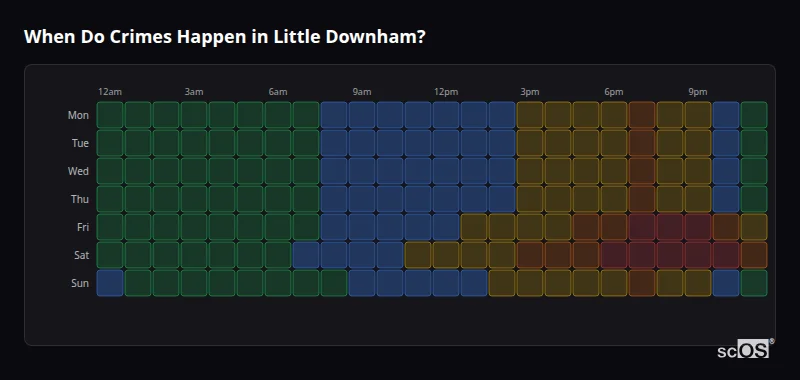This screenshot has width=800, height=380.
Task: Click the "3pm" column label
Action: coord(530,92)
